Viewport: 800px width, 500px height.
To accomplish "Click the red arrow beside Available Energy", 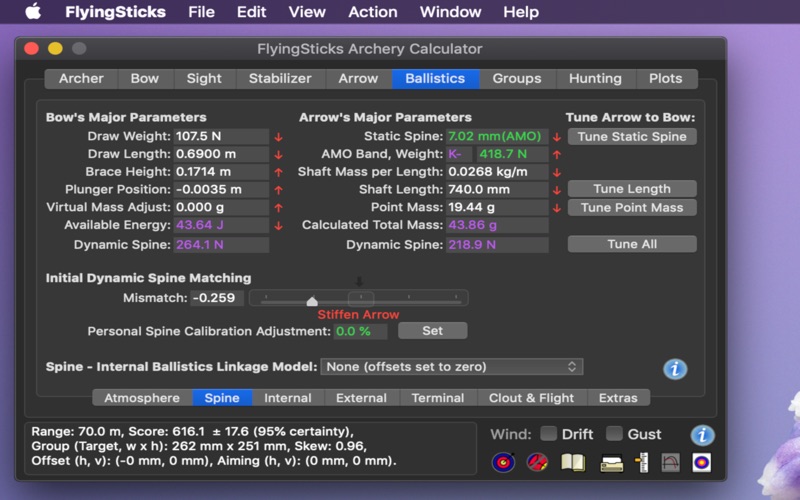I will pos(279,226).
